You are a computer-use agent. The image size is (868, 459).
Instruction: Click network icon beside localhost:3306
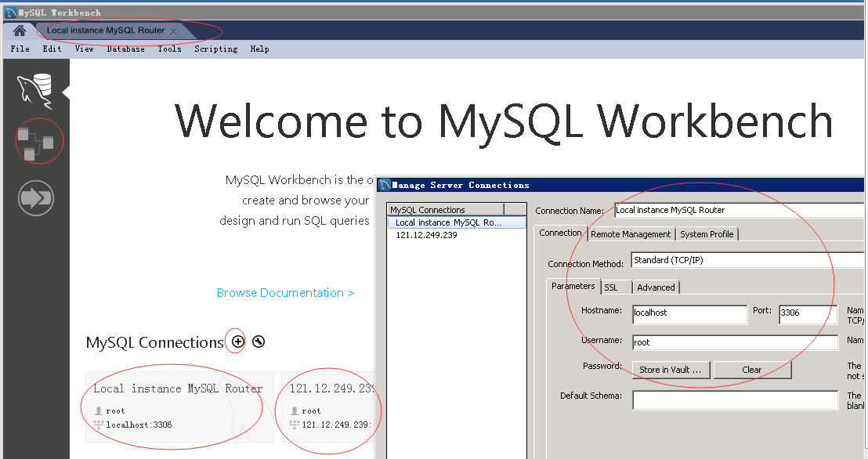[99, 425]
